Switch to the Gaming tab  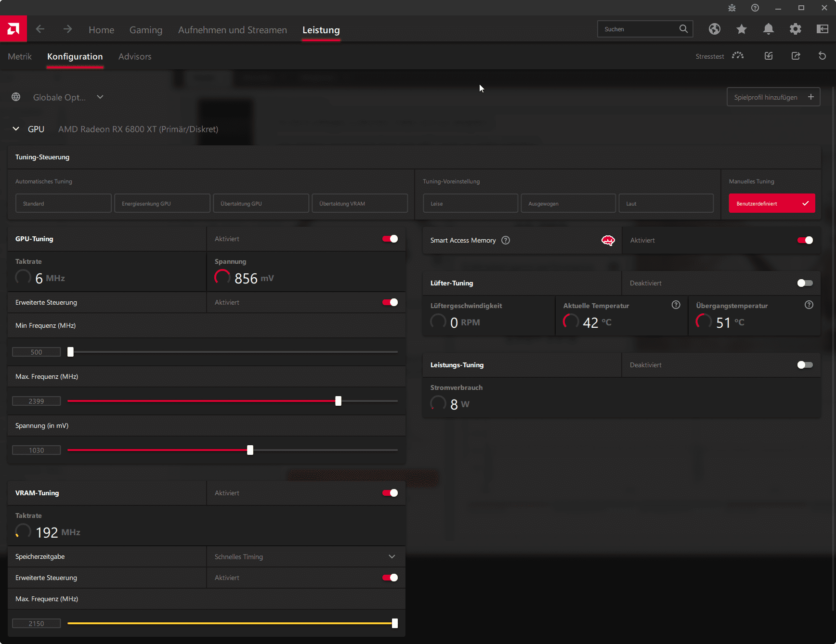146,30
